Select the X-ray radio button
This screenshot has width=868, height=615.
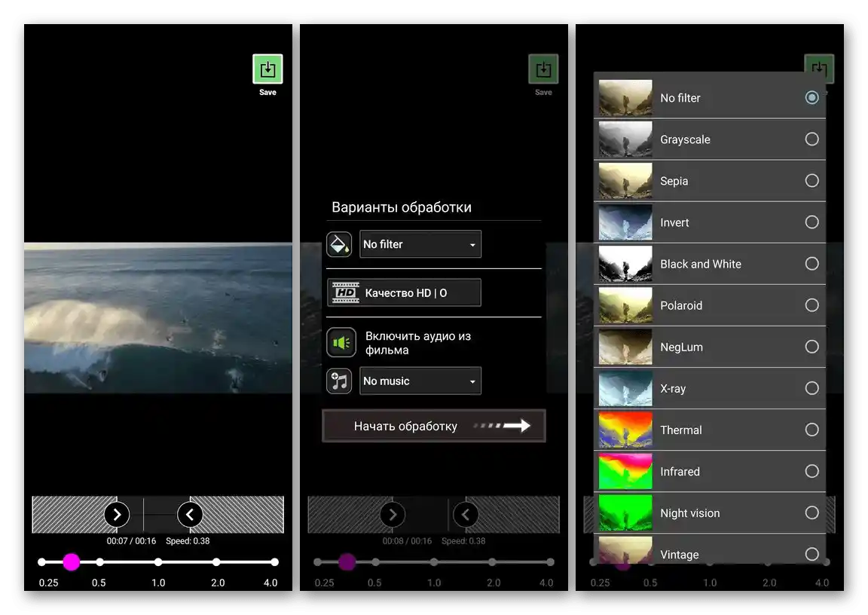coord(811,388)
